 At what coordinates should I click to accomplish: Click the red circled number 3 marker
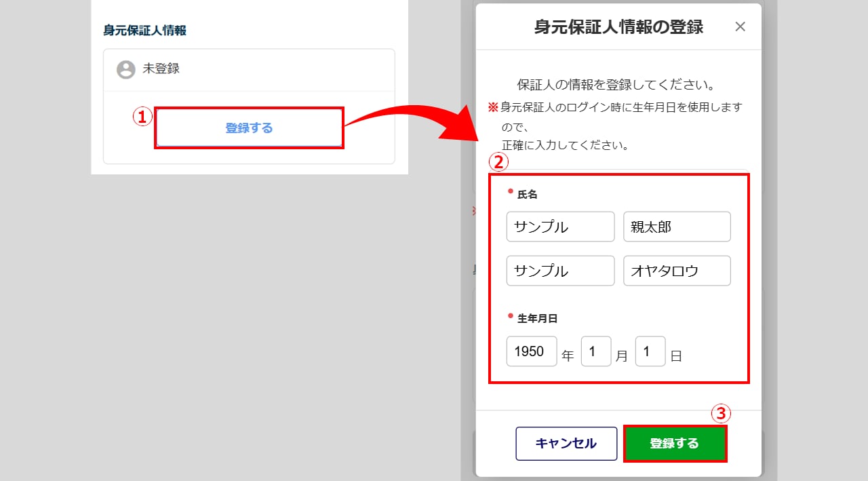tap(721, 413)
